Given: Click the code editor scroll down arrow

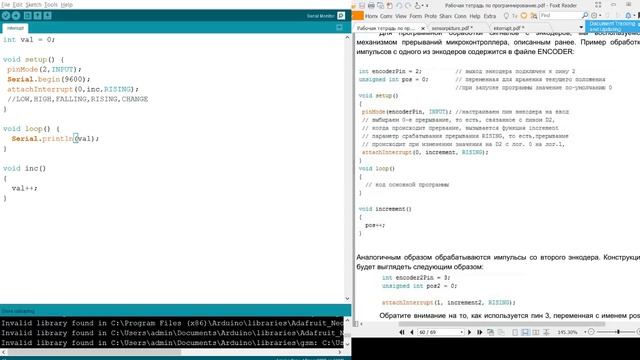Looking at the screenshot, I should tap(347, 299).
